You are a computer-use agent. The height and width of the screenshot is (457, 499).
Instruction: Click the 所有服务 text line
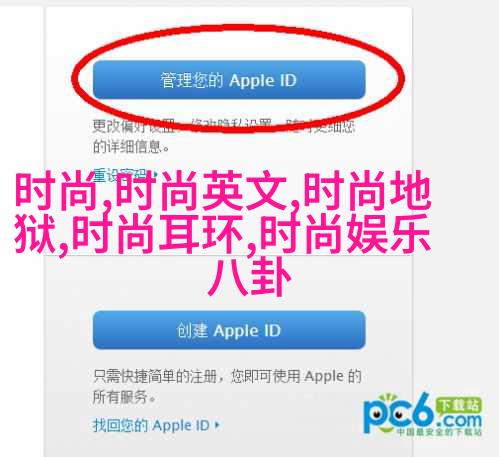(124, 397)
